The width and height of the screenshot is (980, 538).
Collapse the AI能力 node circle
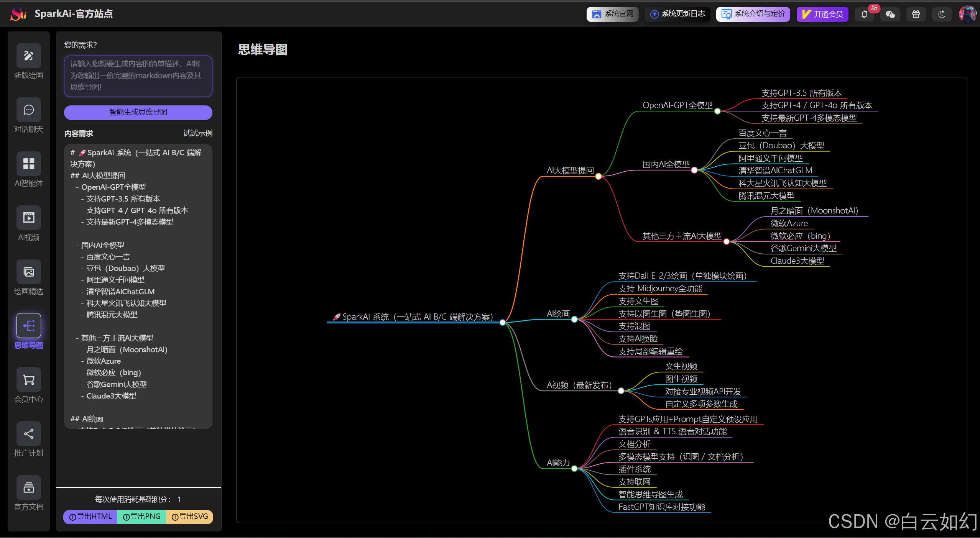pos(574,469)
